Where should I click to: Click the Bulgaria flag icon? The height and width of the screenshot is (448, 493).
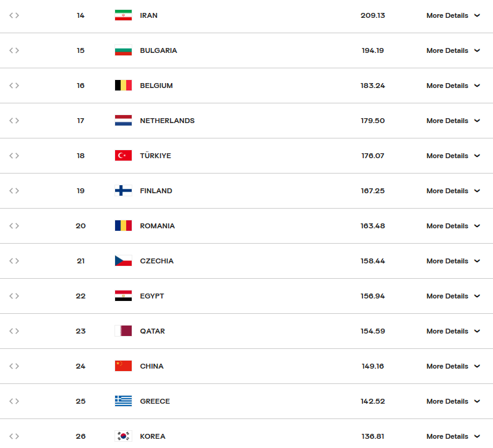tap(123, 50)
